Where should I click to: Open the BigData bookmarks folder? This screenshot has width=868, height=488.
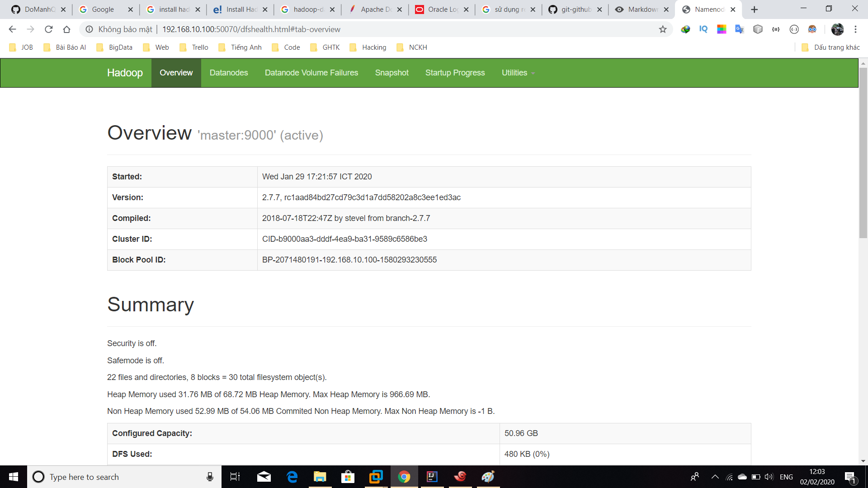click(115, 47)
